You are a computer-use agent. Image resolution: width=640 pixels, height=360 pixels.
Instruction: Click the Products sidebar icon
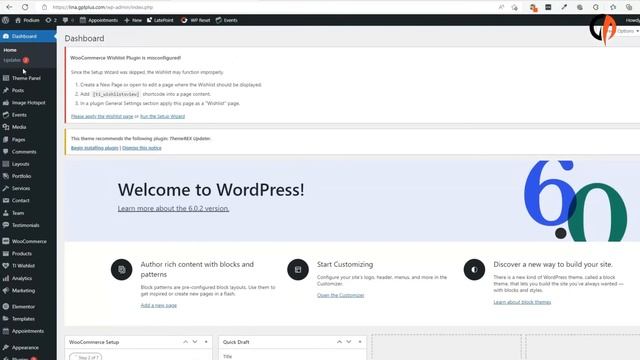6,253
